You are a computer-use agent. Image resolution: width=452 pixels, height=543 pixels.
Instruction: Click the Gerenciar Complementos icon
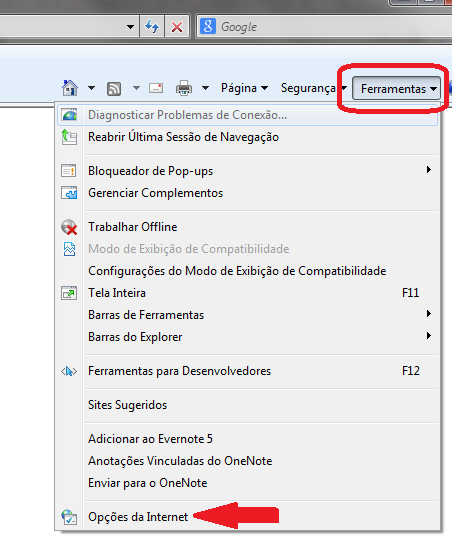click(69, 193)
